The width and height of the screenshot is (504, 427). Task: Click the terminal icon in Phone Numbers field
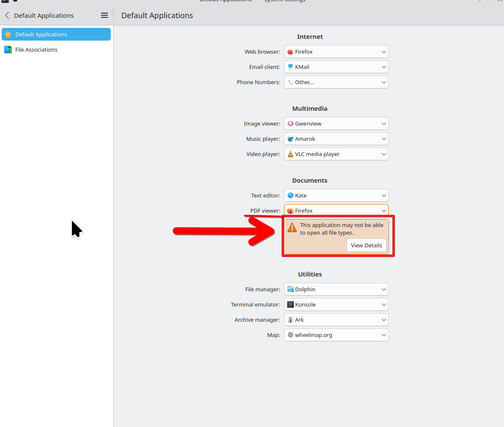(x=290, y=82)
